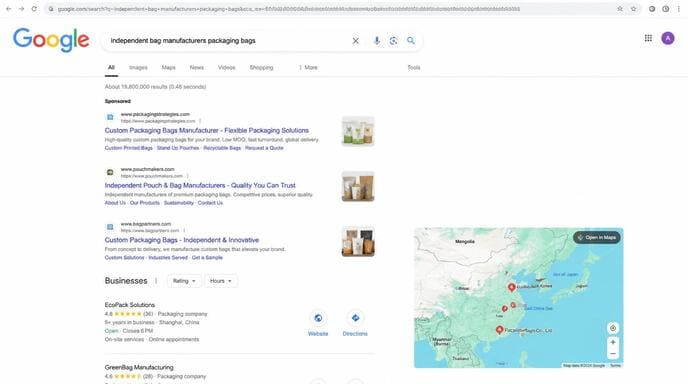Screen dimensions: 688x384
Task: Open Independent Pouch & Bag Manufacturers link
Action: tap(200, 185)
